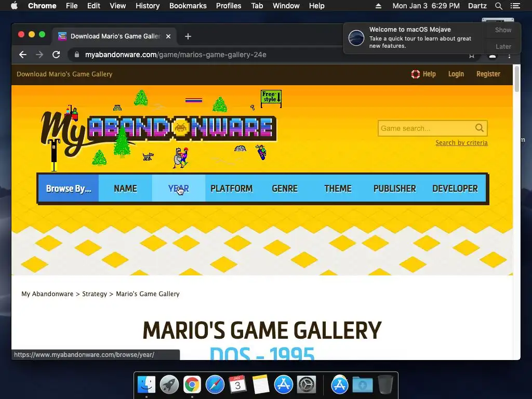The width and height of the screenshot is (532, 399).
Task: Click the Dartz user name in menu bar
Action: [477, 6]
